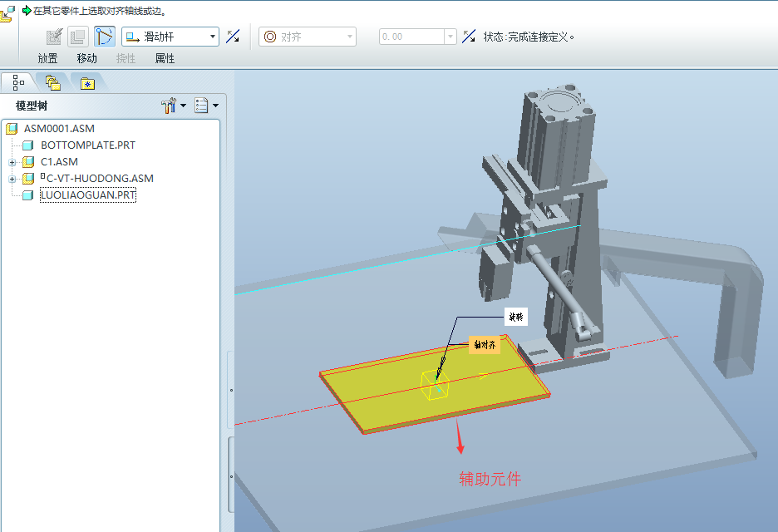The height and width of the screenshot is (532, 778).
Task: Open the 放置 placement panel
Action: tap(47, 58)
